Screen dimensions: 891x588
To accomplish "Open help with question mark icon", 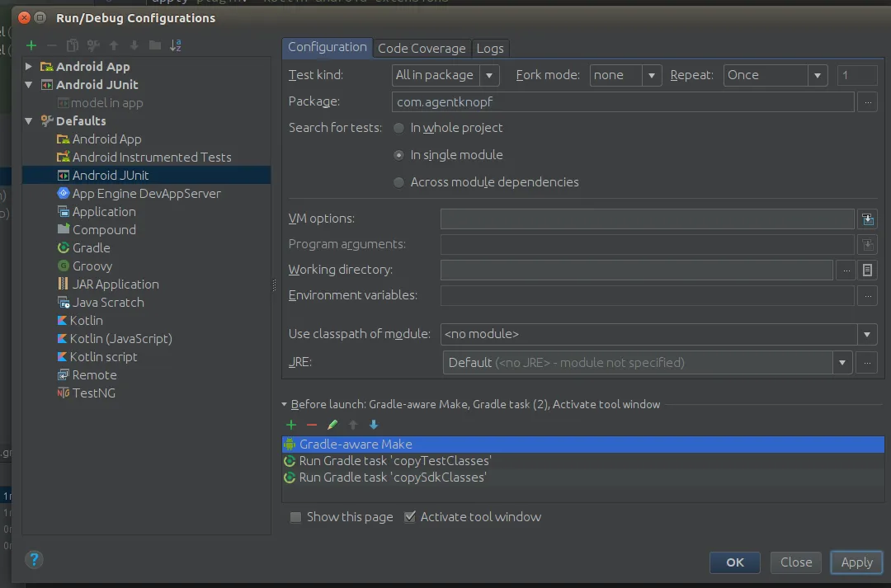I will coord(34,560).
